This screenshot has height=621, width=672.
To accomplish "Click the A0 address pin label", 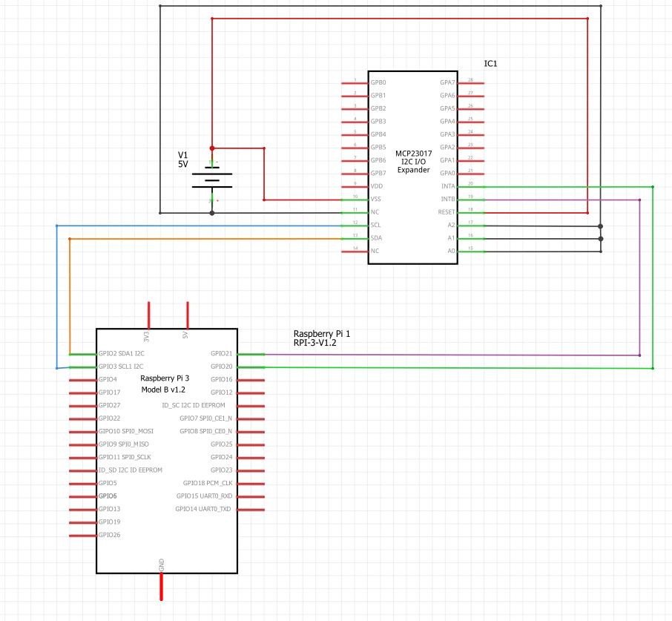I will click(451, 251).
